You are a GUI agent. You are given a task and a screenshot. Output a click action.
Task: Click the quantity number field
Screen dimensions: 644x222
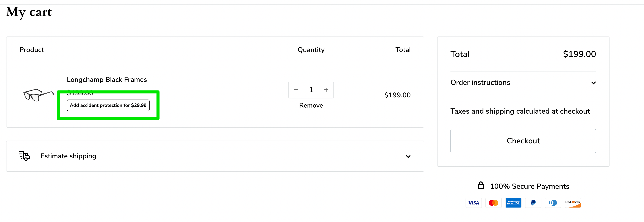[x=311, y=90]
